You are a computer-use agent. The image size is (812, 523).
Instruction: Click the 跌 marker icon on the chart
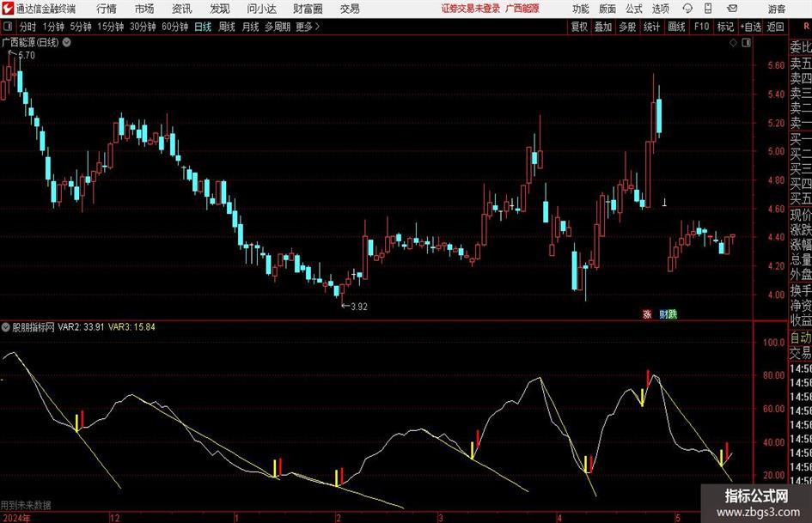(x=672, y=313)
